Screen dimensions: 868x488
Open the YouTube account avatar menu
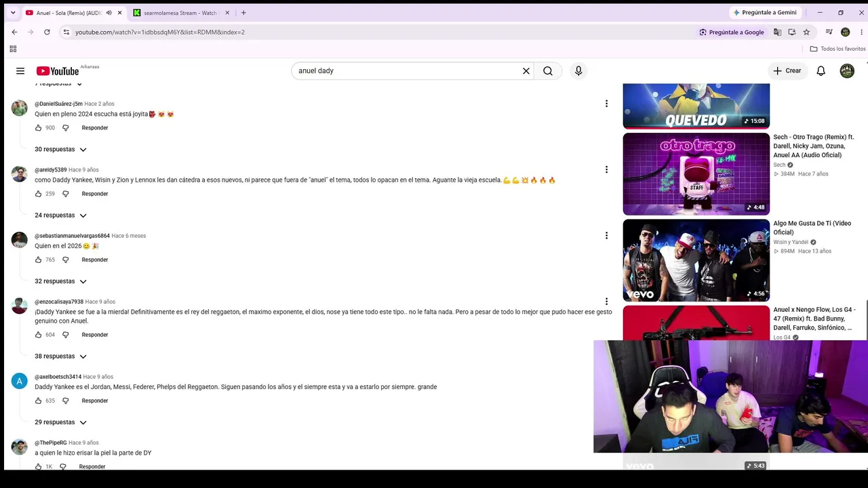point(847,70)
